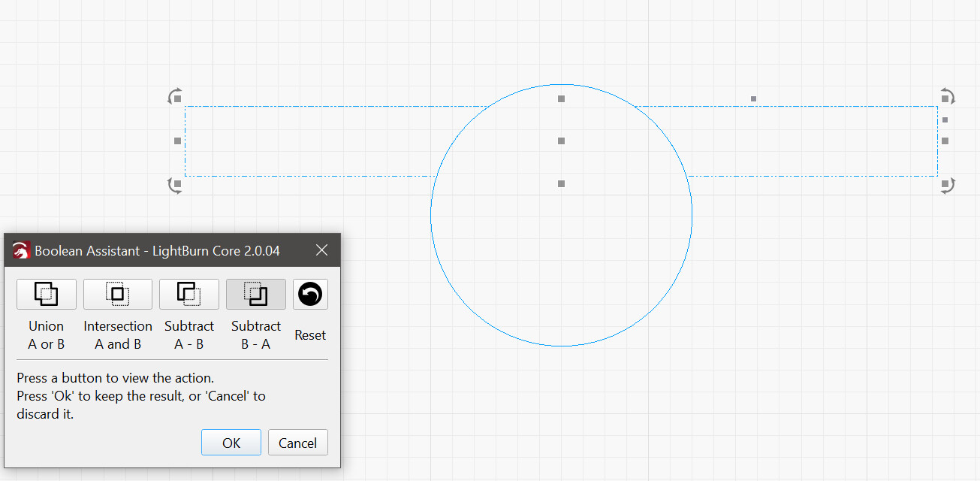This screenshot has width=980, height=481.
Task: Preview Subtract A - B operation
Action: pyautogui.click(x=189, y=295)
